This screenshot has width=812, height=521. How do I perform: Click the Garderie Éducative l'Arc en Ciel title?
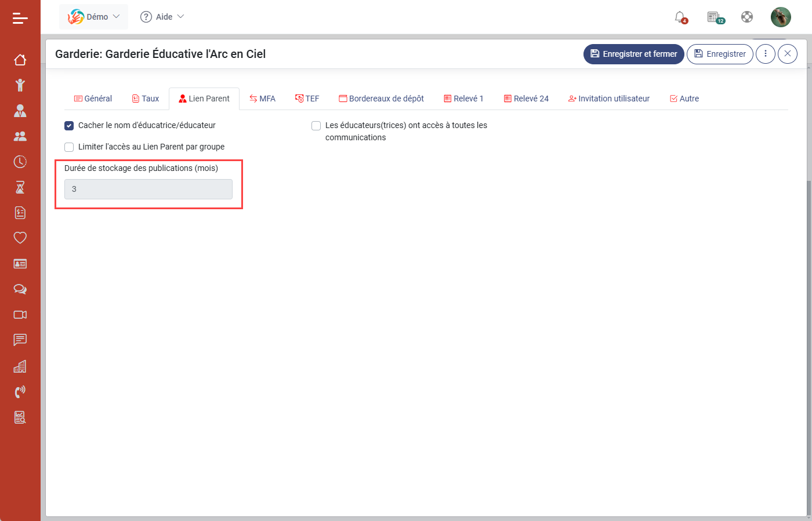click(160, 54)
